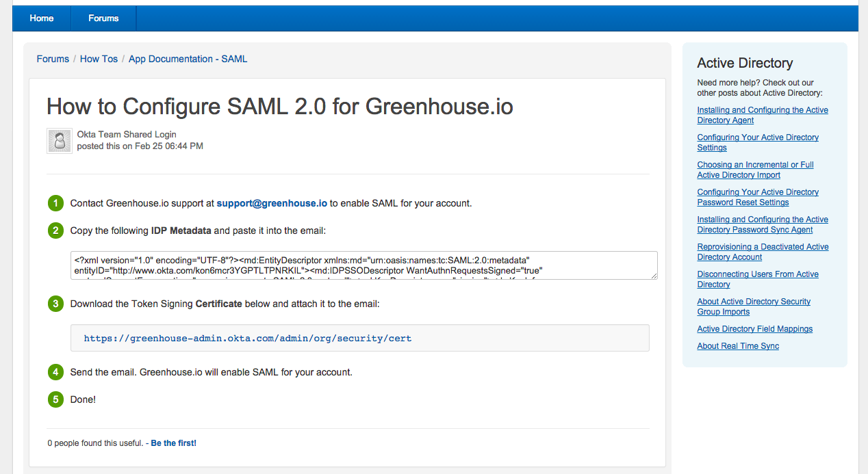Open the How Tos breadcrumb link

99,59
